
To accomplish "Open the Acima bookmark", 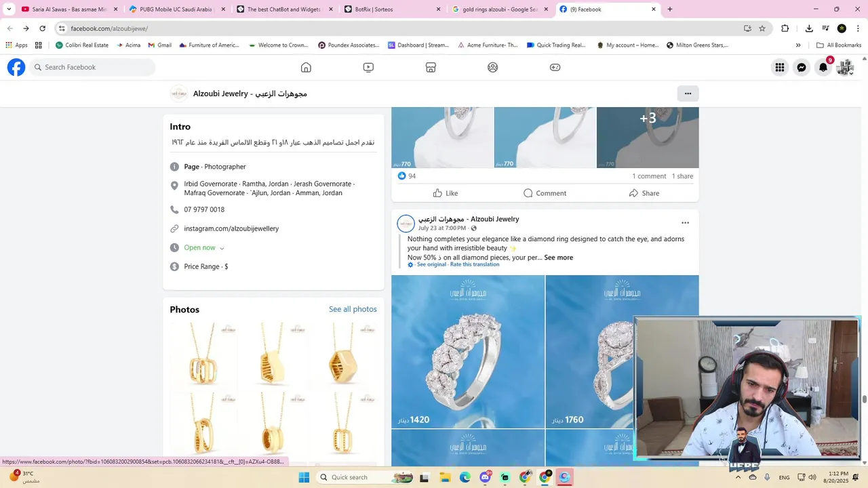I will click(128, 45).
